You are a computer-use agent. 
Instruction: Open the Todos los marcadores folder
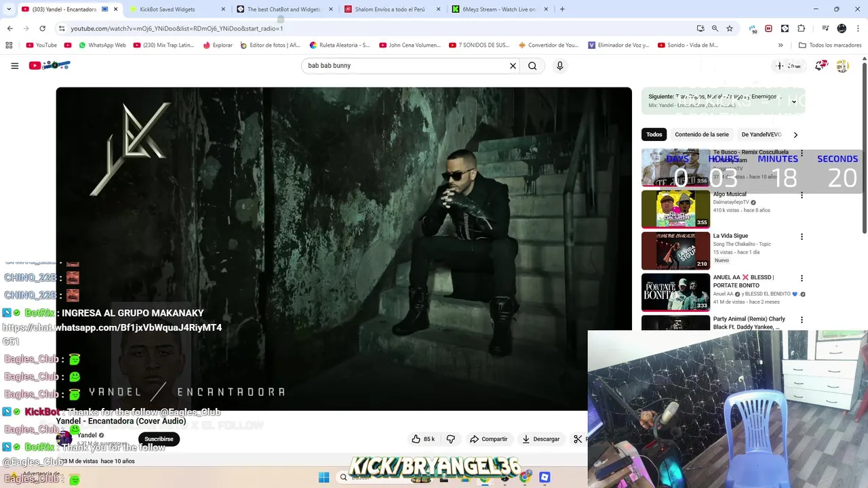[830, 45]
